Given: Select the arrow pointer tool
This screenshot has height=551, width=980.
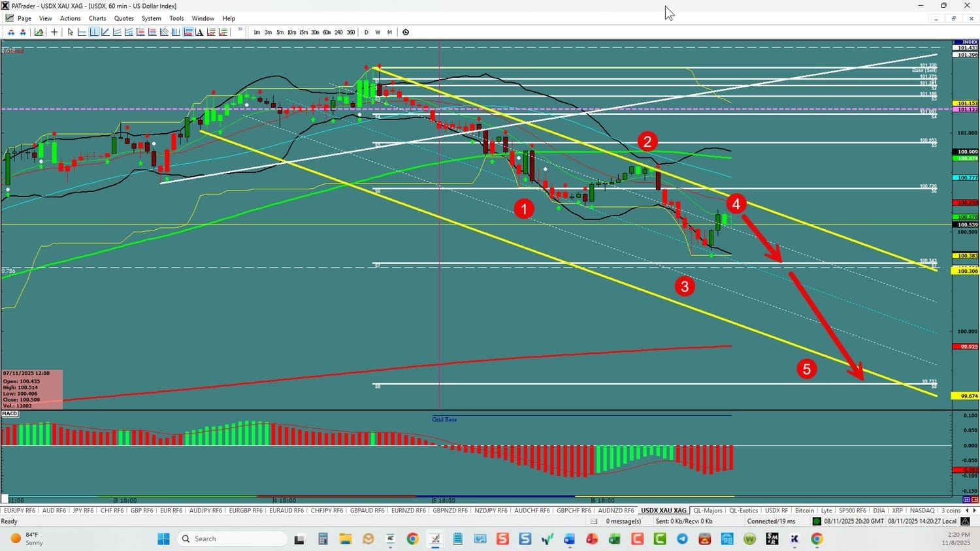Looking at the screenshot, I should [x=71, y=32].
